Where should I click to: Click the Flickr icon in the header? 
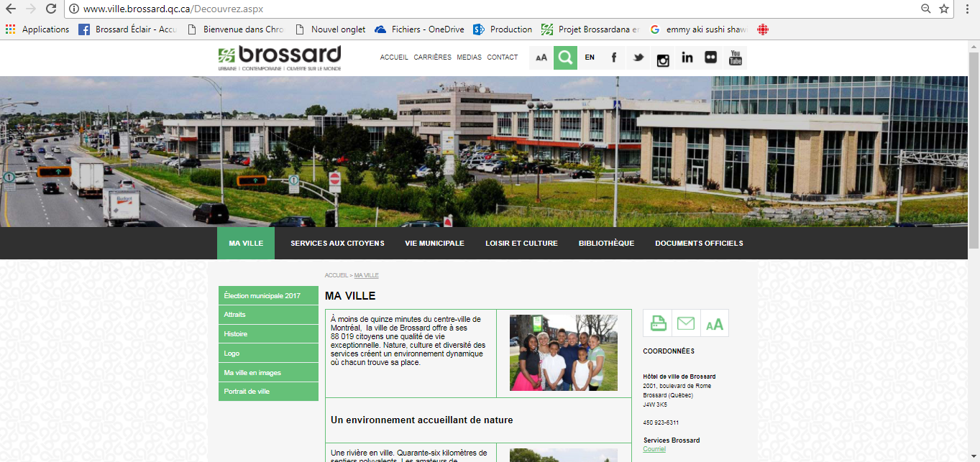[710, 57]
